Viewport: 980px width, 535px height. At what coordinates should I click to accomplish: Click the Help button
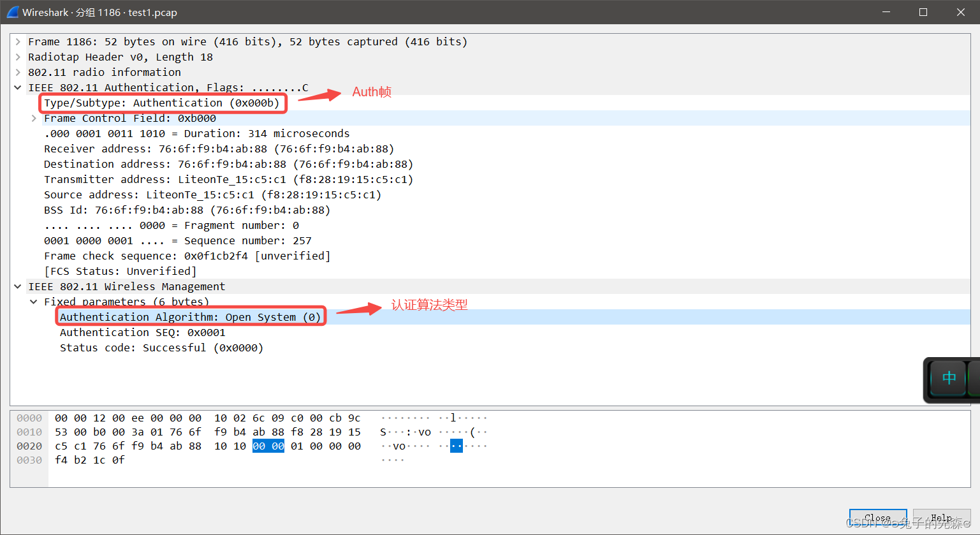coord(941,518)
